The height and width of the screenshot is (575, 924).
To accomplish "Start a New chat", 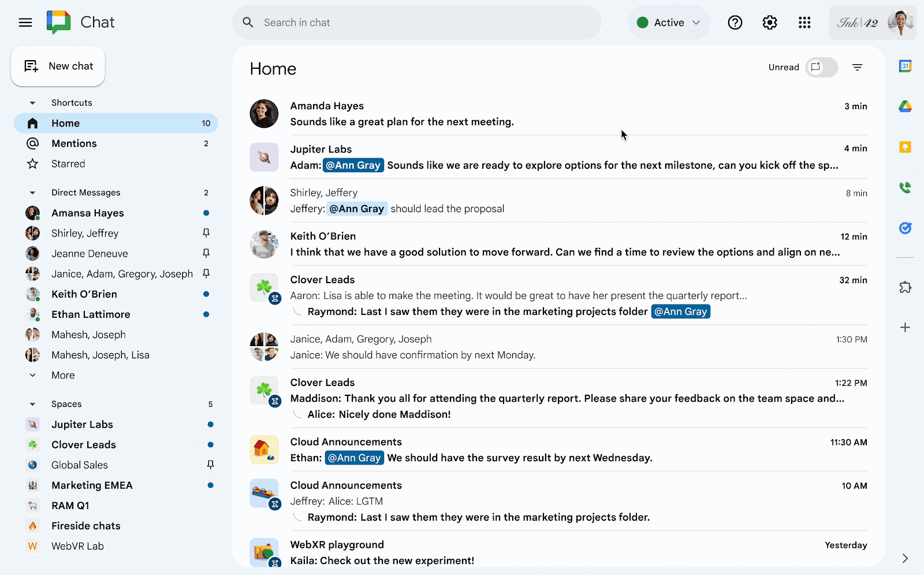I will (58, 66).
